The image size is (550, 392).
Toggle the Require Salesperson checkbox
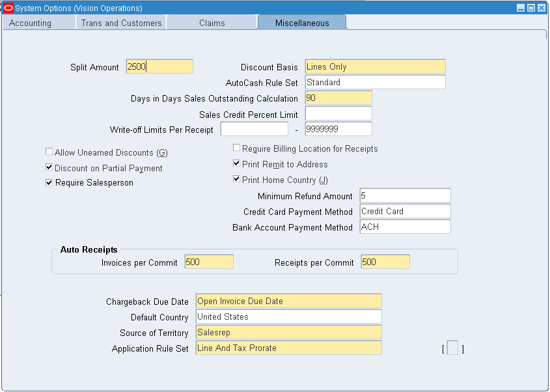point(49,183)
